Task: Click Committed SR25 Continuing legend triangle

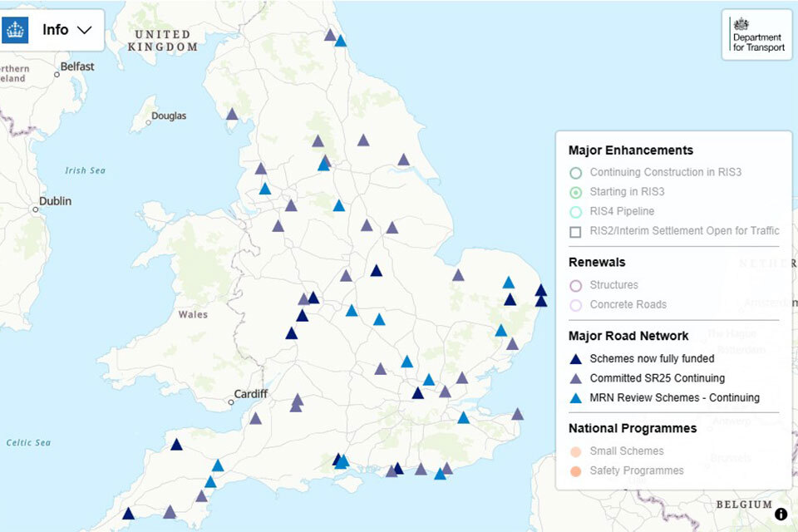Action: tap(575, 378)
